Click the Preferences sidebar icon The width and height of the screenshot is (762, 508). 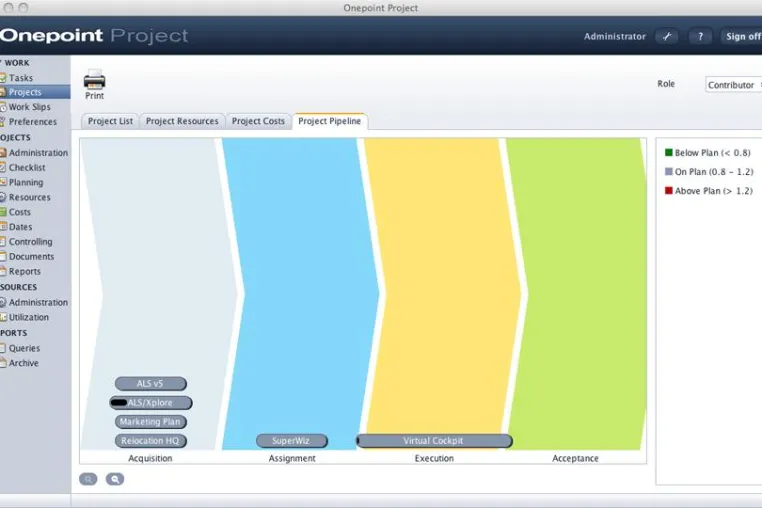pyautogui.click(x=3, y=122)
